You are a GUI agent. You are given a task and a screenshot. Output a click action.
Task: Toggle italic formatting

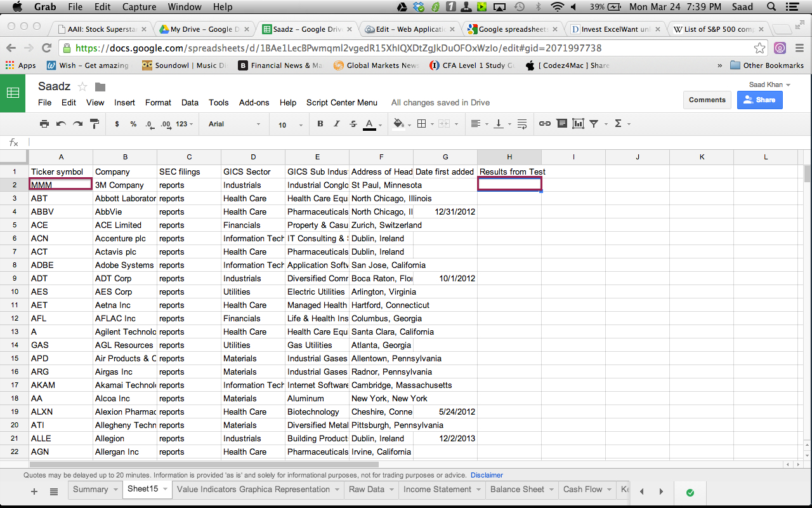[x=337, y=123]
